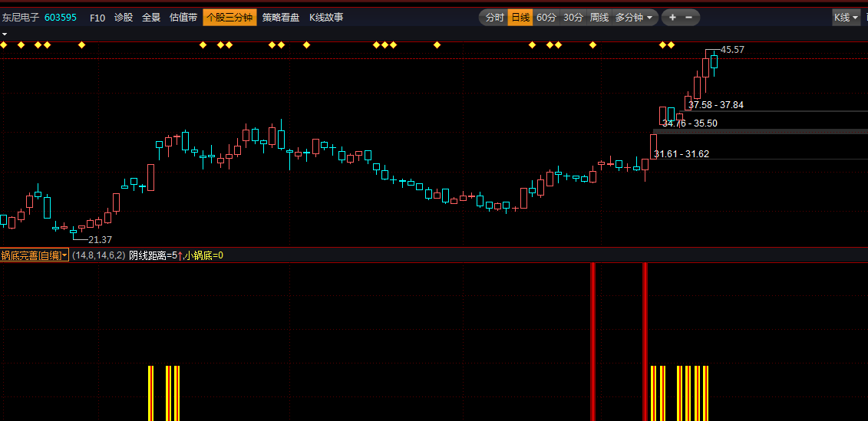Toggle the 60分 period button

click(x=546, y=18)
